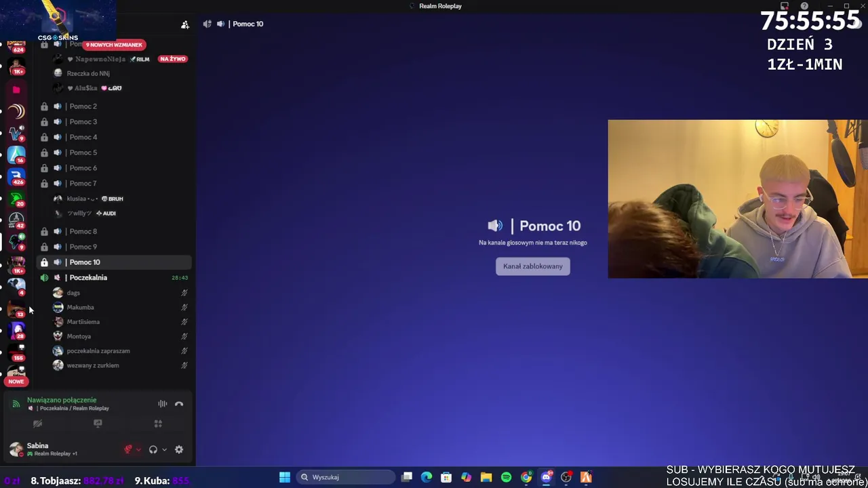Click the NA ŻYWO live badge

(172, 59)
